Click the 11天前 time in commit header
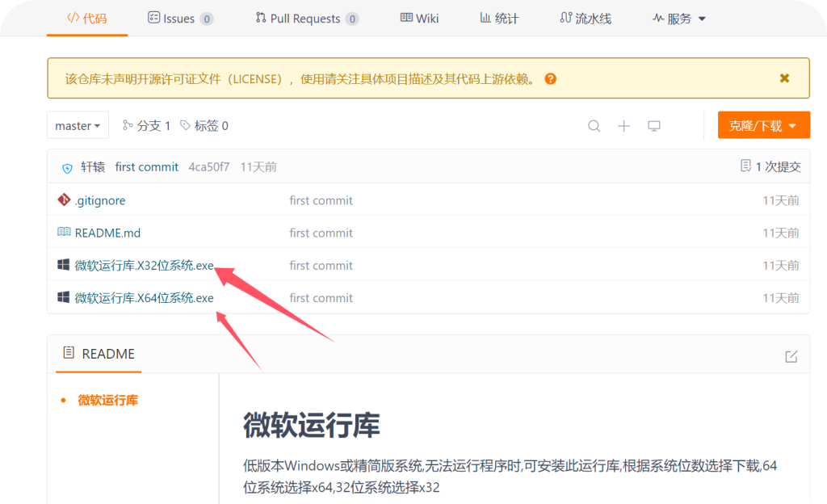This screenshot has height=504, width=827. click(x=258, y=167)
